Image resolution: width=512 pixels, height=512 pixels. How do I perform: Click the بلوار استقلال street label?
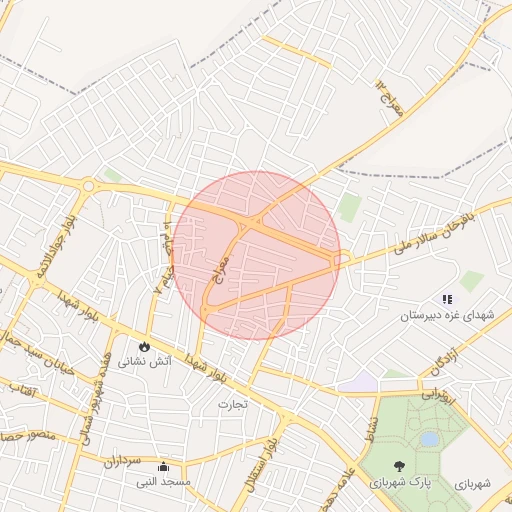point(262,465)
